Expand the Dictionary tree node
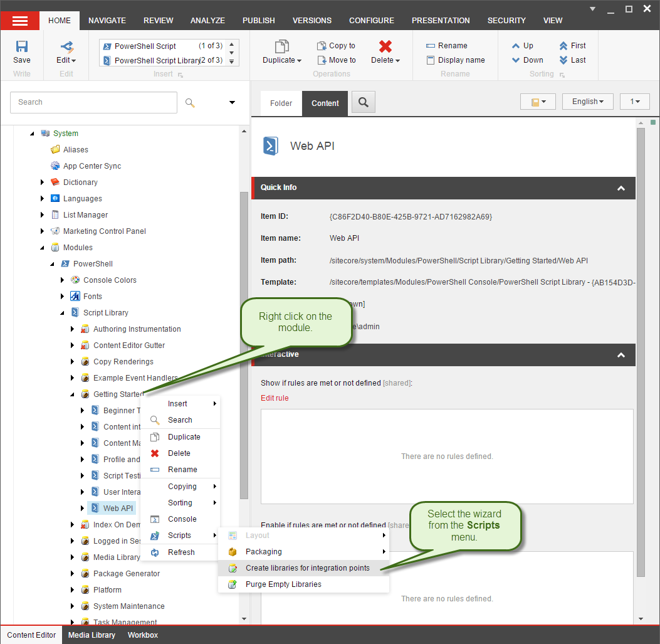660x644 pixels. click(43, 182)
